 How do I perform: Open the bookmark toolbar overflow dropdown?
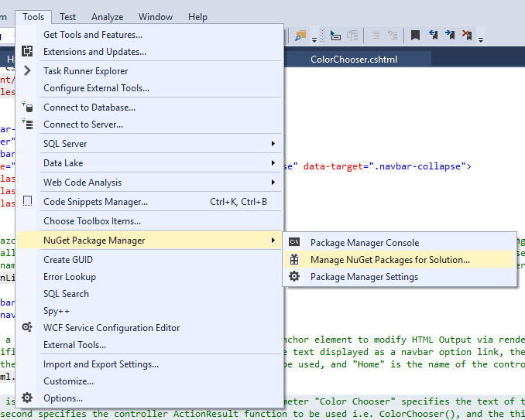[481, 39]
